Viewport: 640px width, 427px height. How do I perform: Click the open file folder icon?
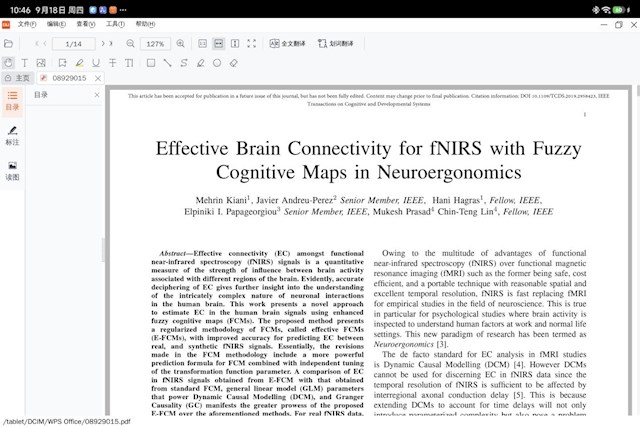point(8,44)
